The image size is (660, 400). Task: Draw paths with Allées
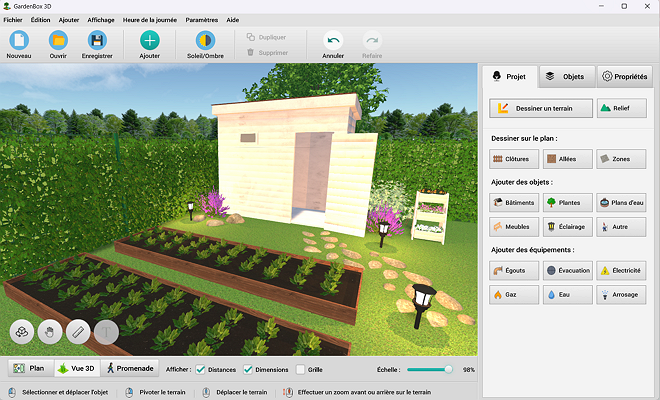567,159
